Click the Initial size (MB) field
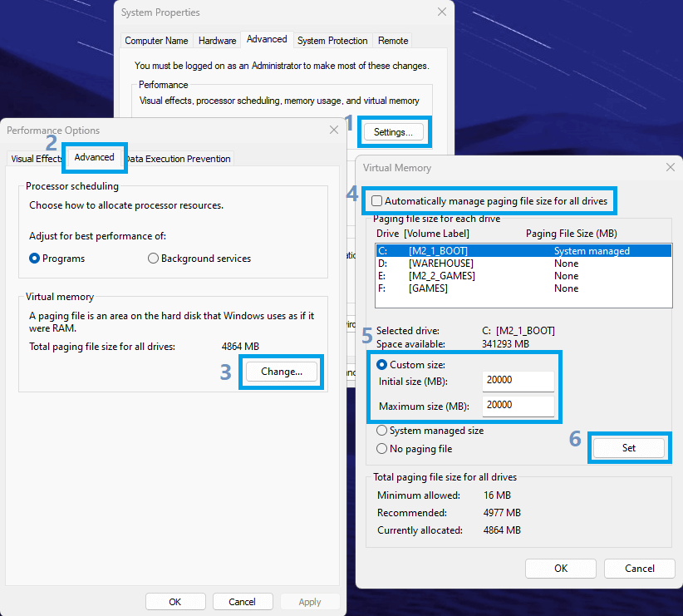The width and height of the screenshot is (683, 616). point(518,381)
